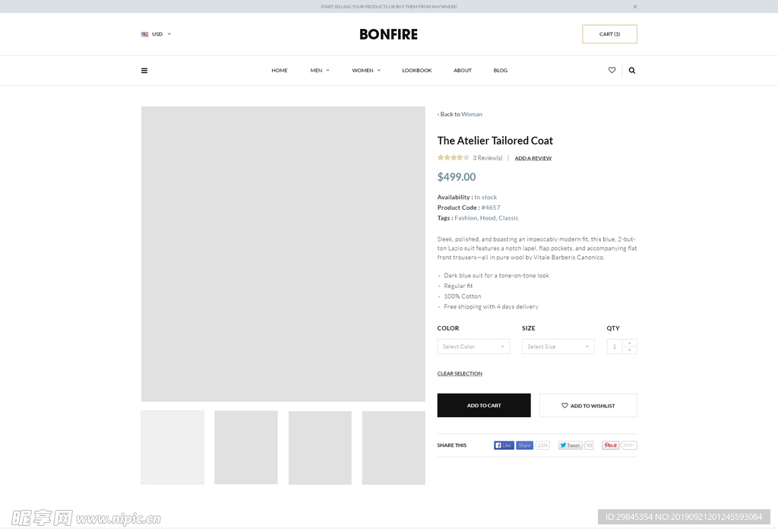Share product via Tweet button
This screenshot has height=532, width=778.
click(570, 445)
